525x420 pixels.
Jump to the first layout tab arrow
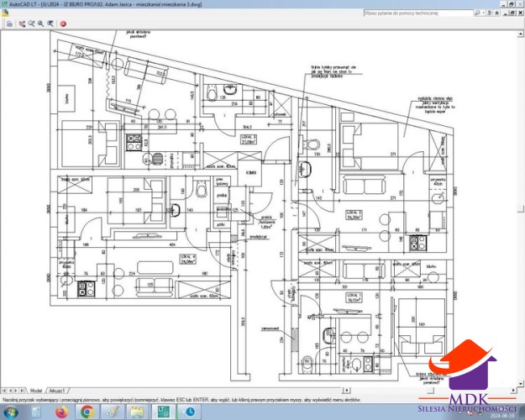[4, 391]
